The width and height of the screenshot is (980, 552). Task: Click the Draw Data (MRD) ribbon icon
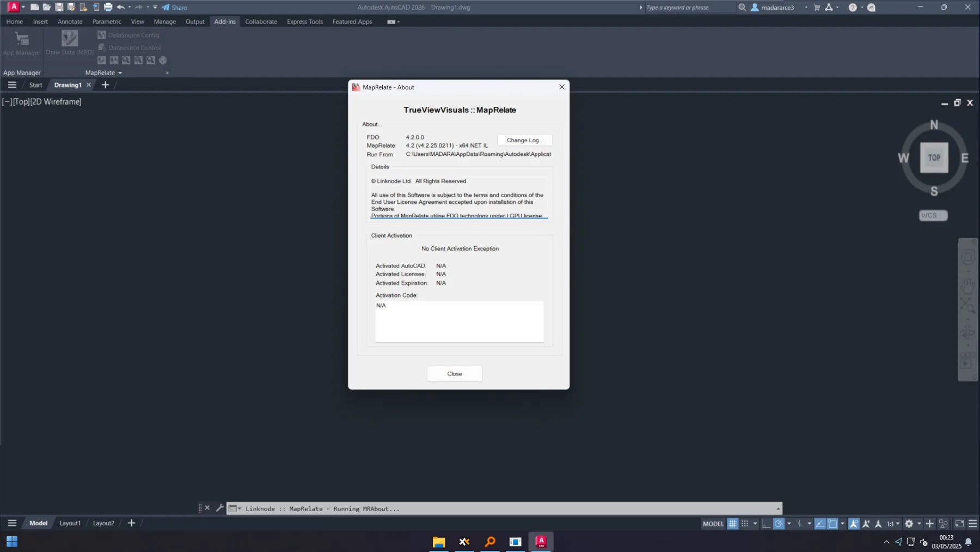[70, 43]
